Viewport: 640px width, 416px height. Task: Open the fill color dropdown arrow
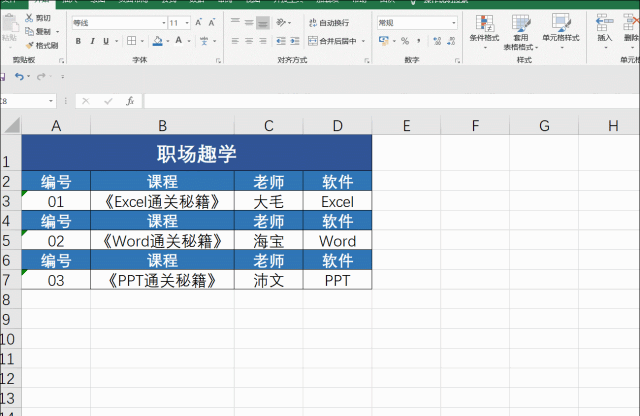point(167,41)
